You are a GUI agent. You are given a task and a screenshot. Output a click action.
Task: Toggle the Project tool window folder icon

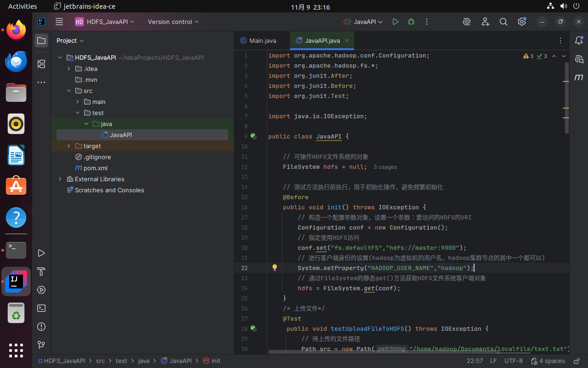41,40
